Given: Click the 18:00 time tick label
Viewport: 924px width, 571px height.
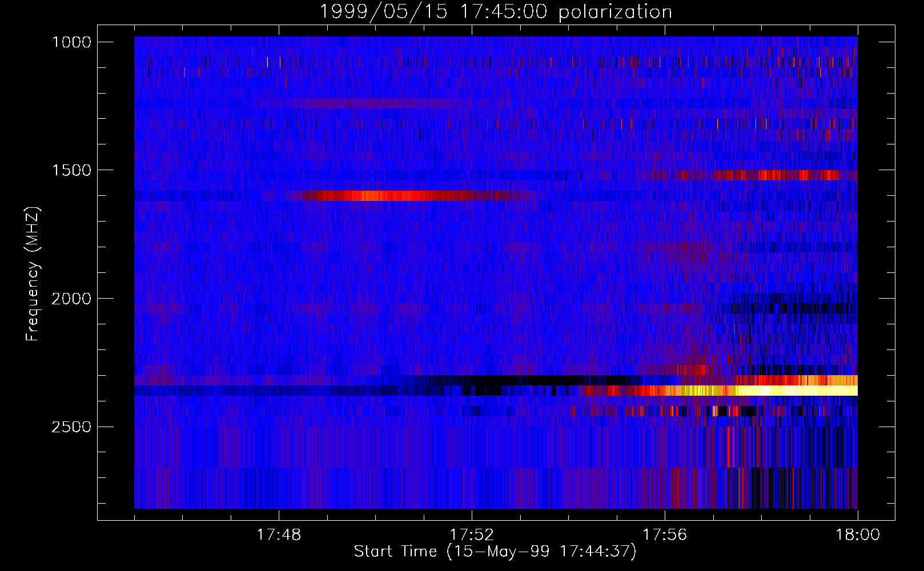Looking at the screenshot, I should [858, 535].
